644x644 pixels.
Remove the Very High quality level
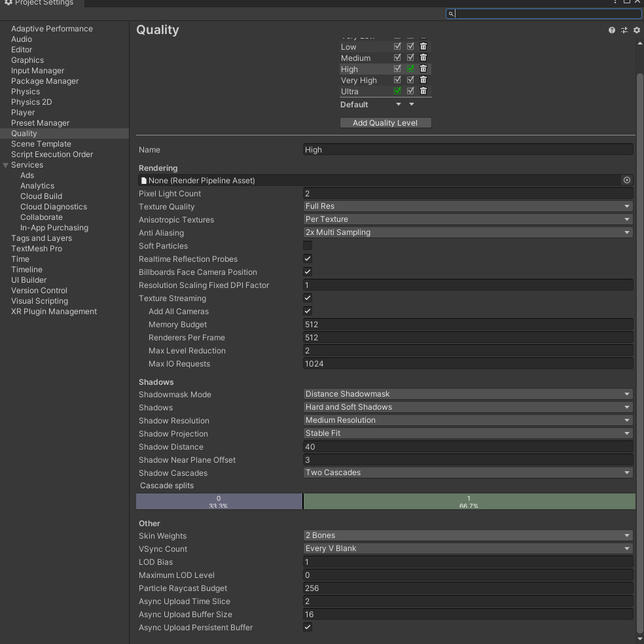pyautogui.click(x=423, y=80)
